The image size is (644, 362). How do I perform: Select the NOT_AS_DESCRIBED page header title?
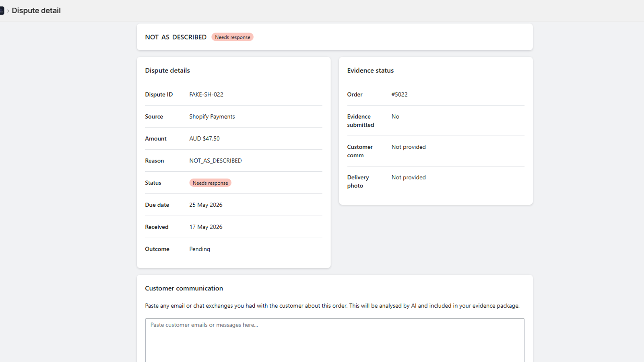(176, 37)
